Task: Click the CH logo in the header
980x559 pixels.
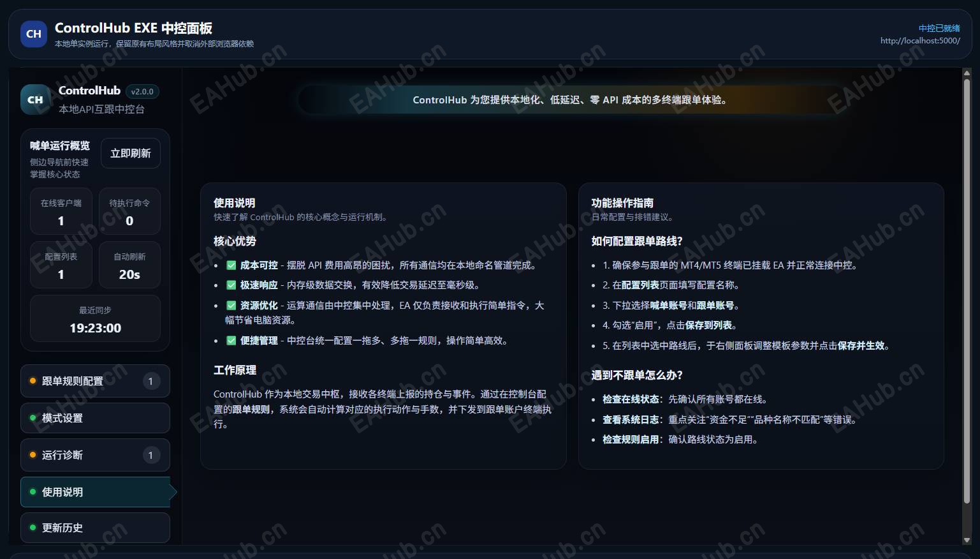Action: click(34, 34)
